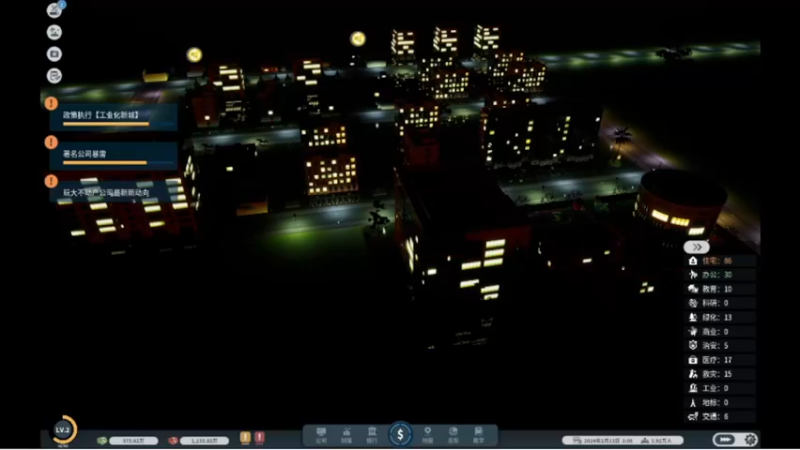Click yellow speaker marker above left buildings
800x450 pixels.
tap(194, 55)
